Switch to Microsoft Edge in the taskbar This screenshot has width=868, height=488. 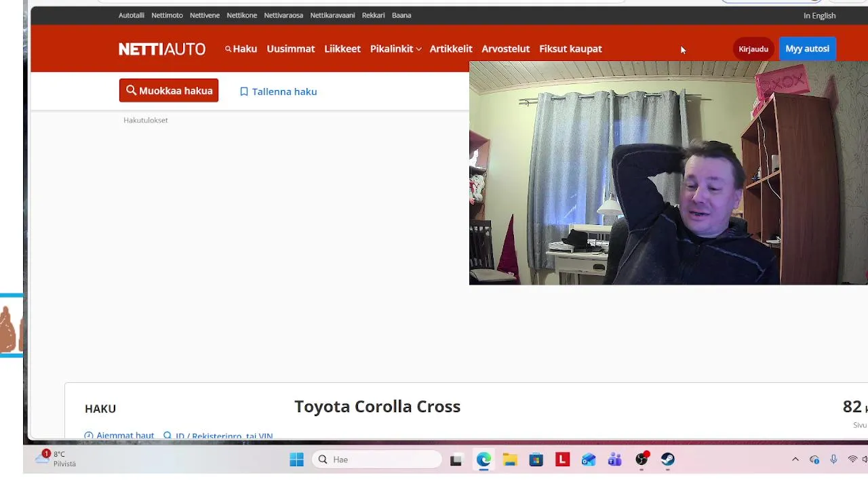tap(484, 460)
